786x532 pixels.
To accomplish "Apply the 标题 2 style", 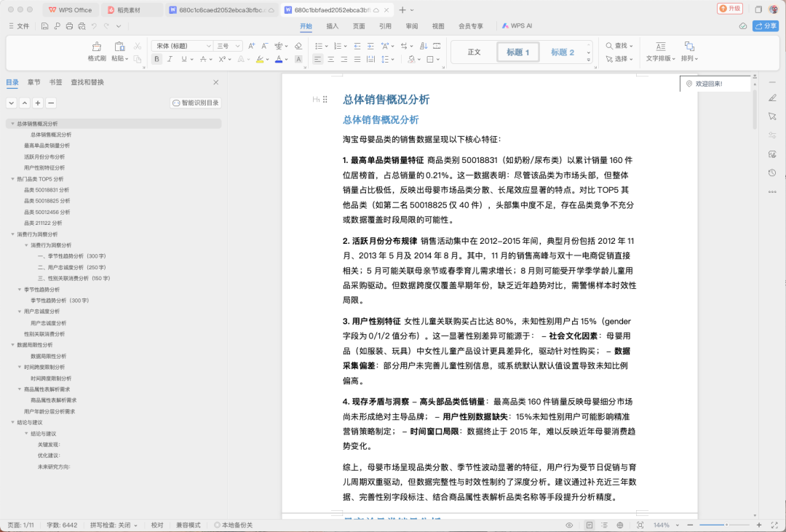I will coord(563,52).
